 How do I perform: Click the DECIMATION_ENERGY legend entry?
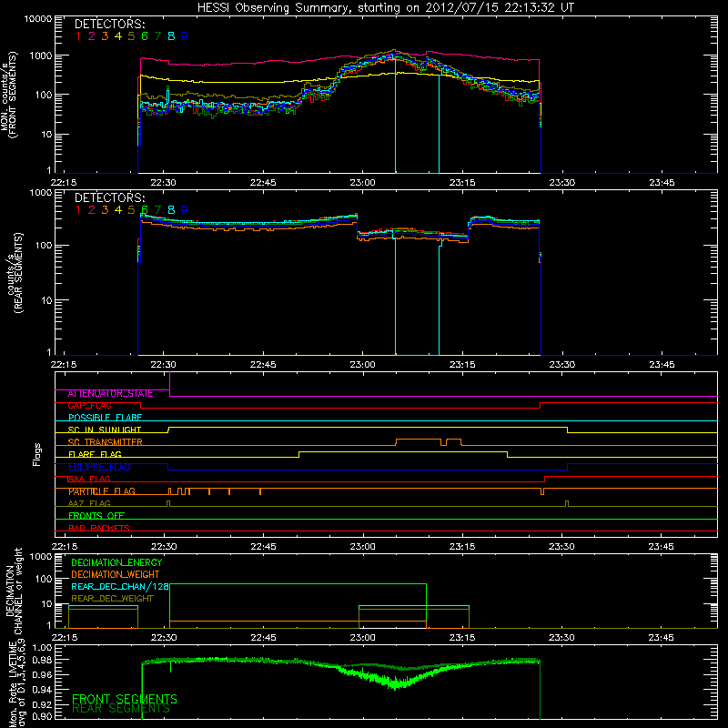click(x=116, y=562)
